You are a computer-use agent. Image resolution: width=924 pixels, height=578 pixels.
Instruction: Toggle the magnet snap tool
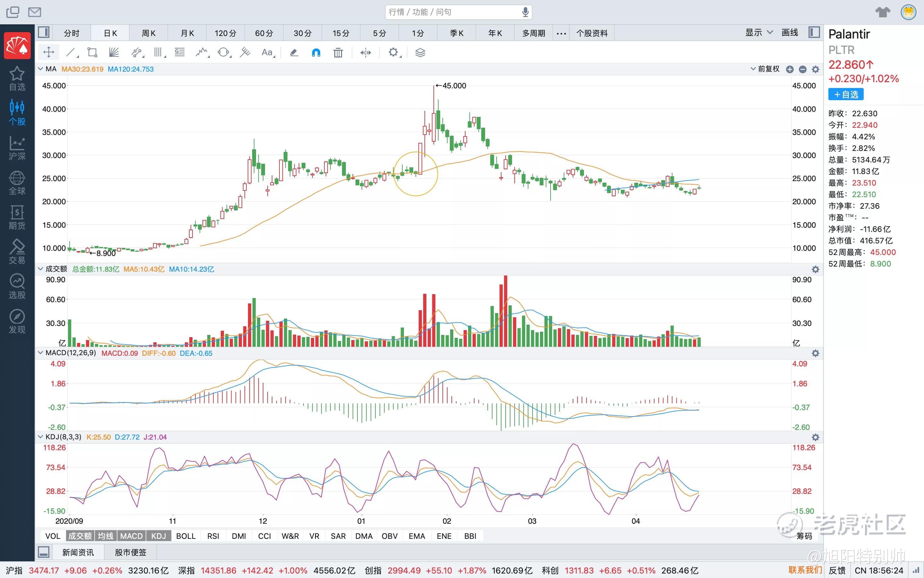316,52
